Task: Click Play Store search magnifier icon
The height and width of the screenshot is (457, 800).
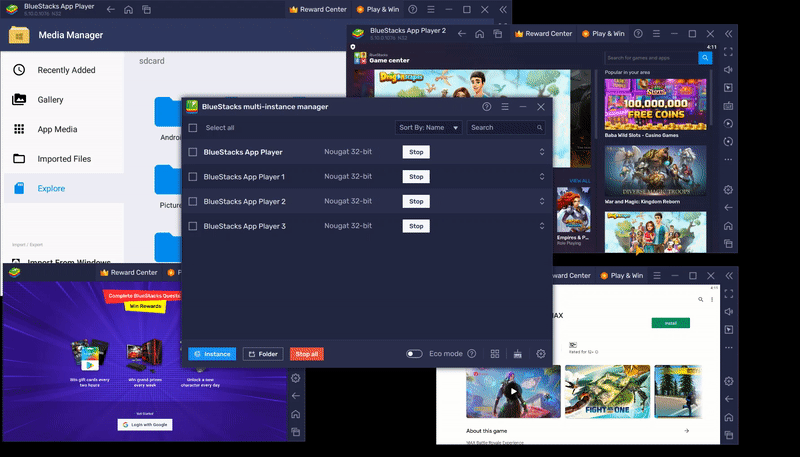Action: tap(701, 299)
